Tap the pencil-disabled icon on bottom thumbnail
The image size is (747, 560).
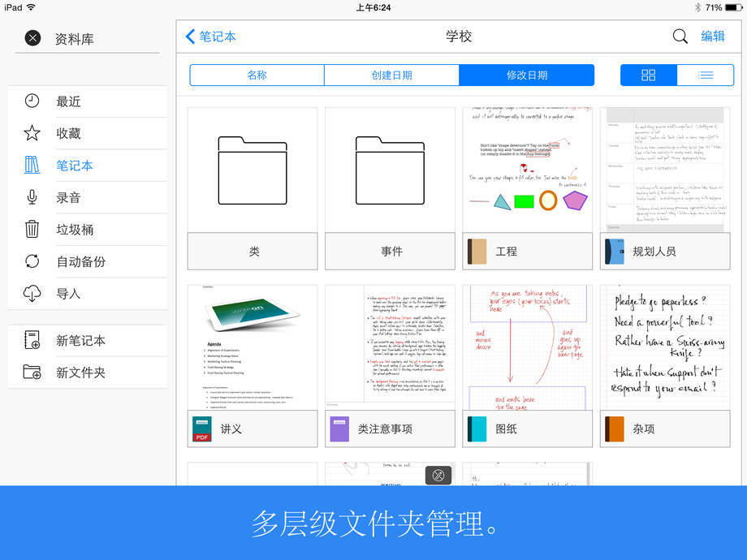(438, 475)
